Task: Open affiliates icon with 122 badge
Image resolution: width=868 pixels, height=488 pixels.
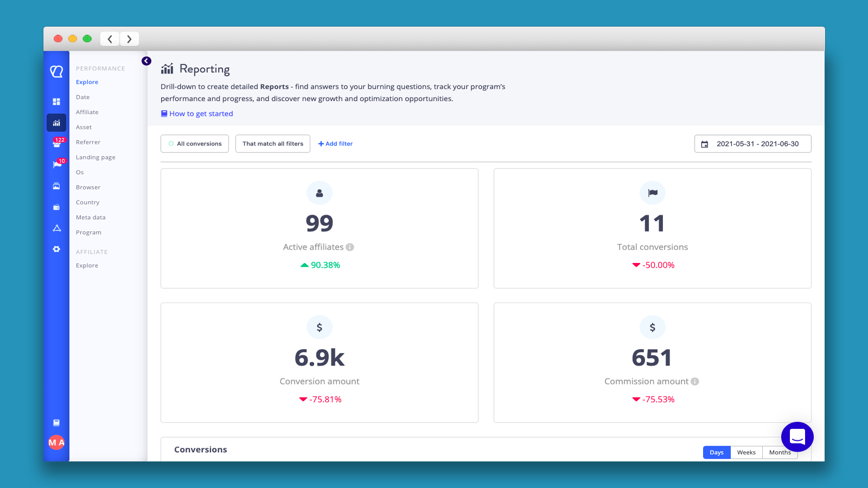Action: coord(56,144)
